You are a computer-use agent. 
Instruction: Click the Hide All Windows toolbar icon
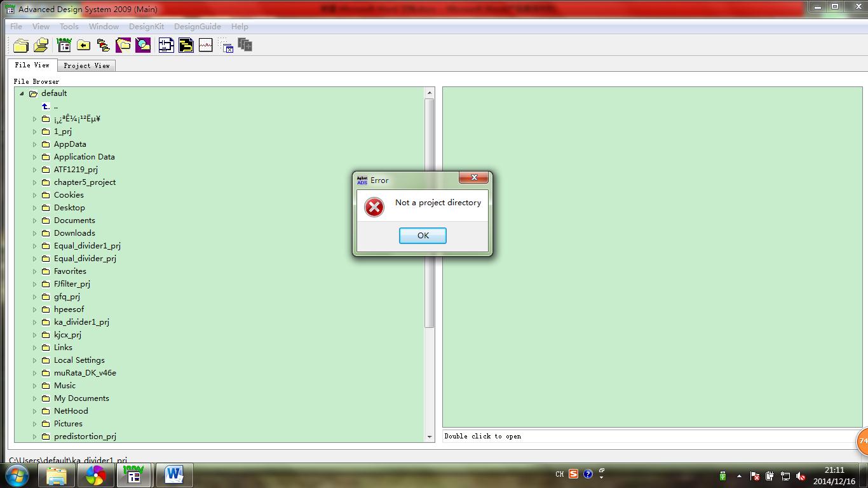[226, 45]
